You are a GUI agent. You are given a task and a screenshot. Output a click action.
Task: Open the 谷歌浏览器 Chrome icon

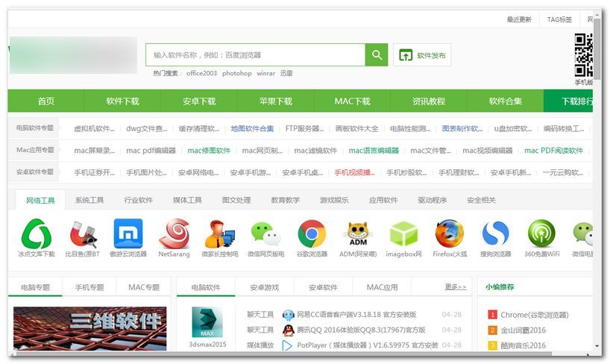tap(312, 233)
